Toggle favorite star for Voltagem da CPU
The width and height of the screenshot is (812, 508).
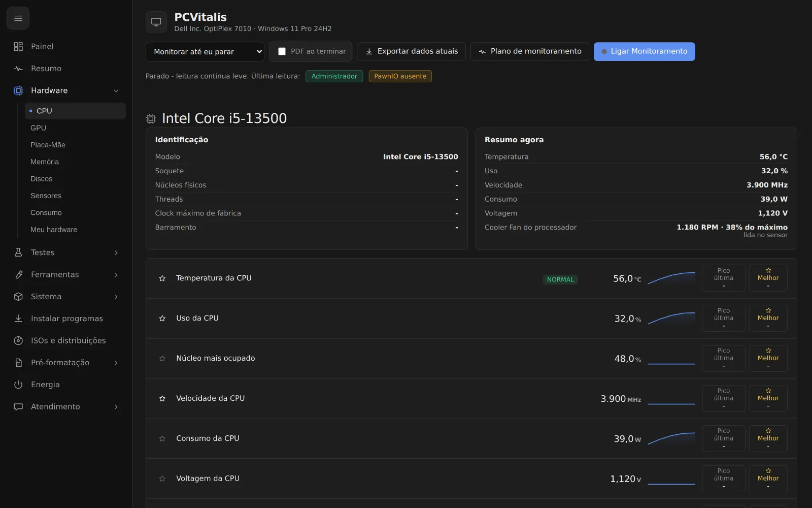tap(162, 479)
